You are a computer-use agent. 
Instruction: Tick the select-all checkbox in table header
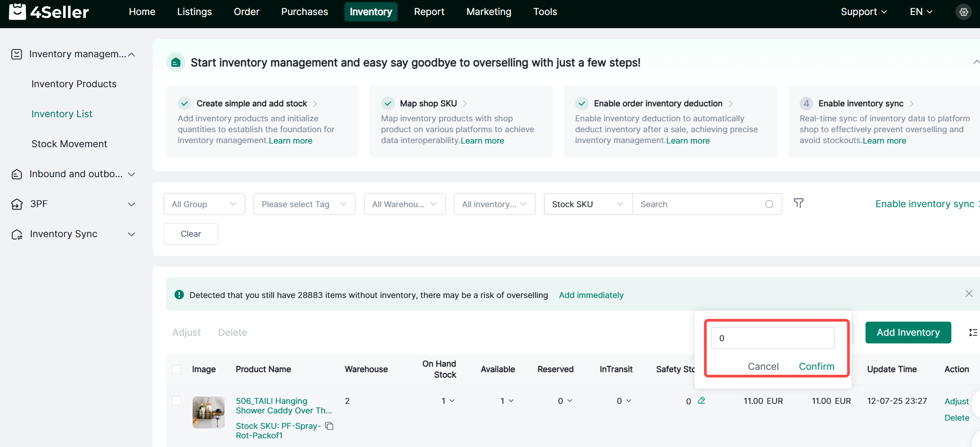(177, 369)
